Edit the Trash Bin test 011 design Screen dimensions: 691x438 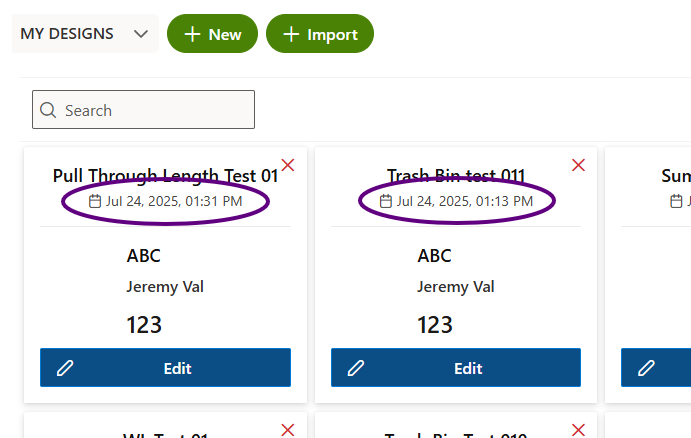click(x=456, y=367)
